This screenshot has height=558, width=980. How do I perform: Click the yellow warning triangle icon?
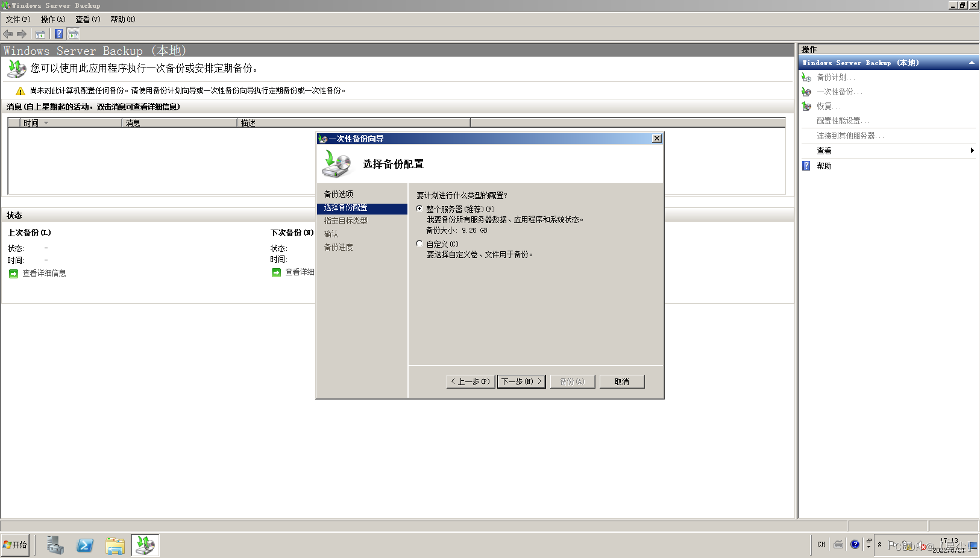point(20,91)
